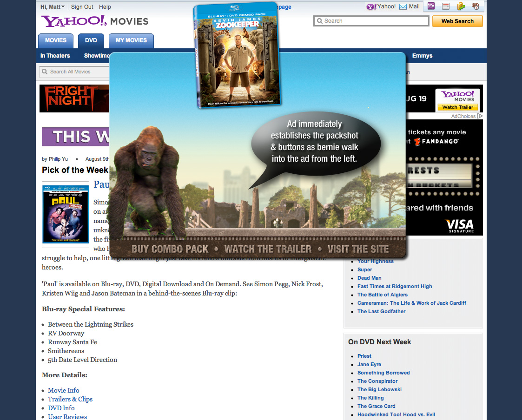Click the AdChoices triangle icon
This screenshot has height=420, width=522.
pyautogui.click(x=480, y=116)
